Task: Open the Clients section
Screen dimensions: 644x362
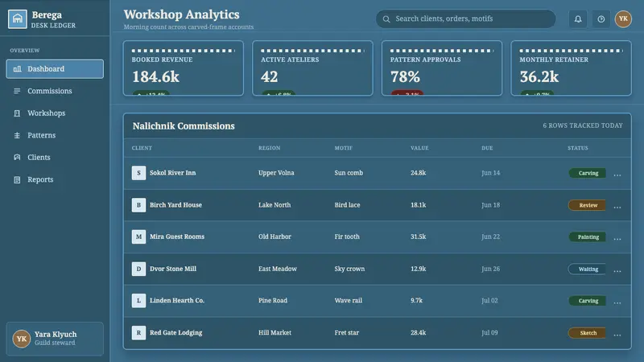Action: pyautogui.click(x=55, y=158)
